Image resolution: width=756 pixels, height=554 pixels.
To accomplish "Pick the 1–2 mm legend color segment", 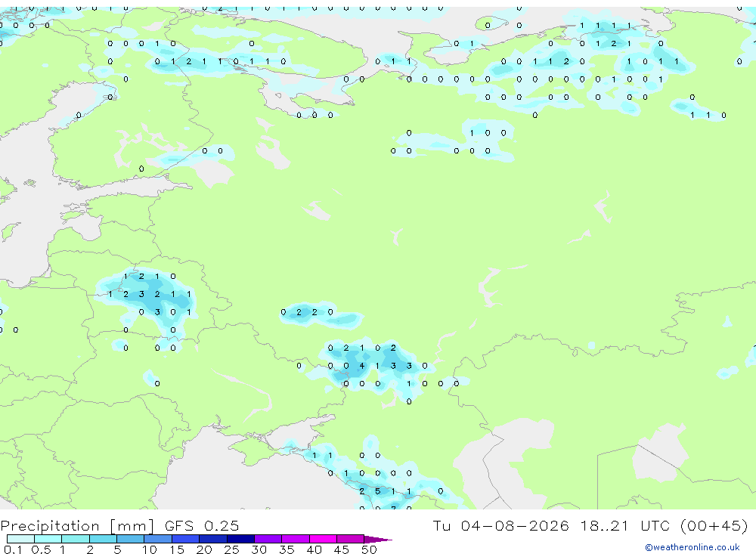I will [x=76, y=539].
